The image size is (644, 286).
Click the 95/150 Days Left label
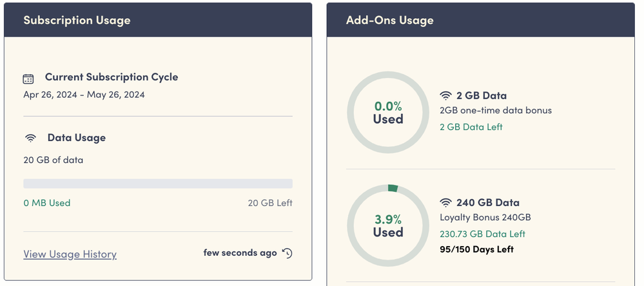(476, 249)
